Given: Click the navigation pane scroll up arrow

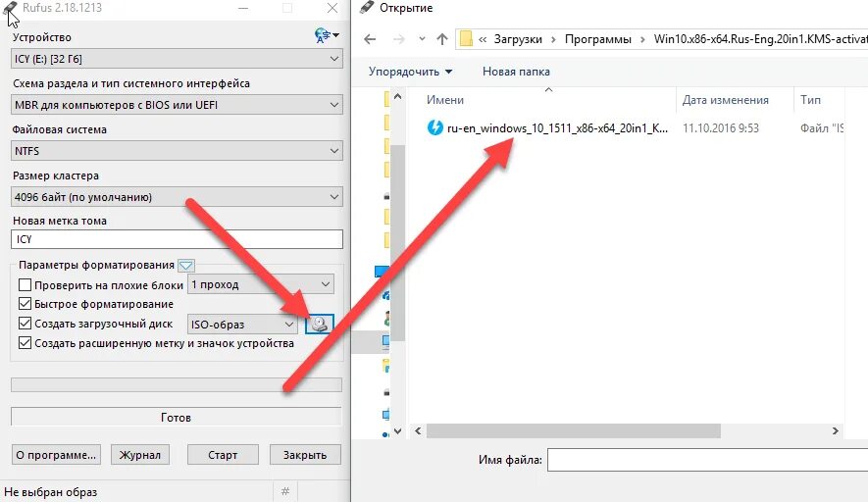Looking at the screenshot, I should (x=397, y=96).
